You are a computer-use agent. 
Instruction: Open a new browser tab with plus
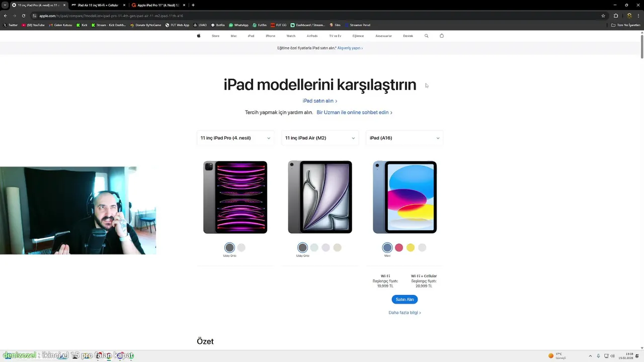(193, 5)
